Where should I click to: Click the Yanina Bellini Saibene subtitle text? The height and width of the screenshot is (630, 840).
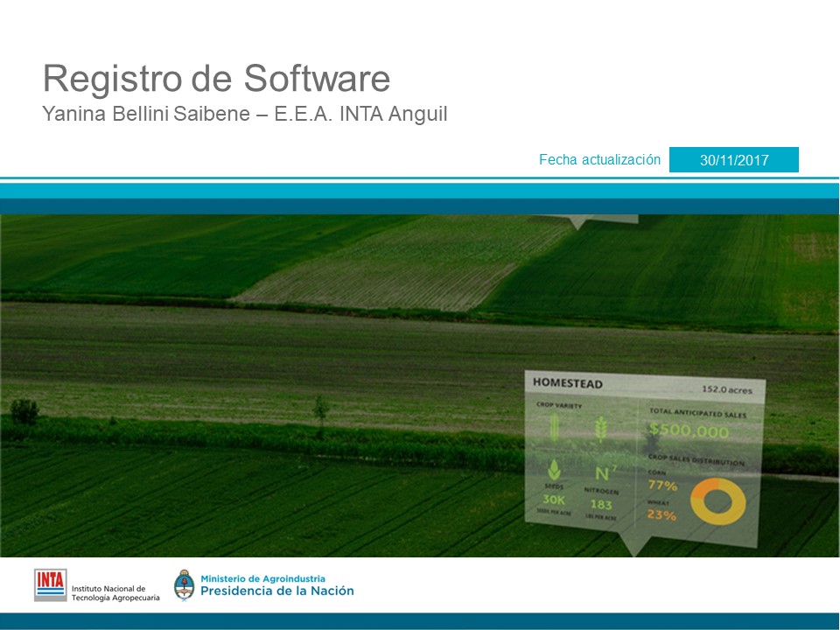point(245,114)
